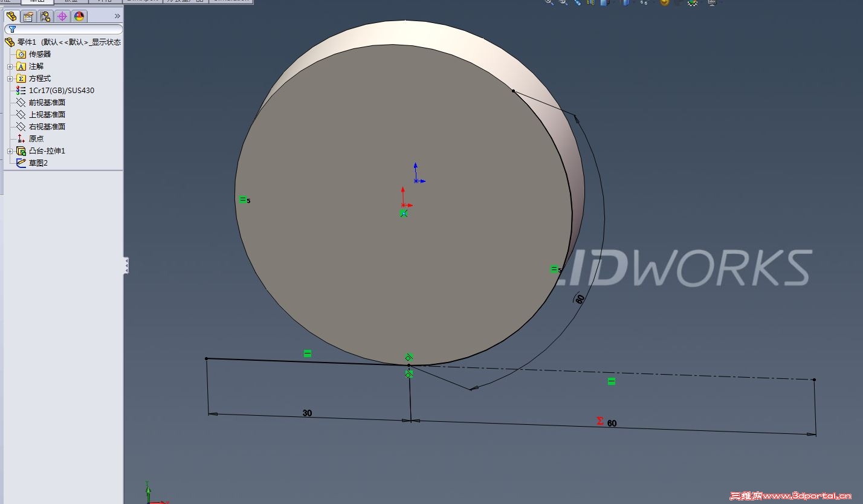Select the 注解 folder item
Viewport: 863px width, 504px height.
coord(30,66)
